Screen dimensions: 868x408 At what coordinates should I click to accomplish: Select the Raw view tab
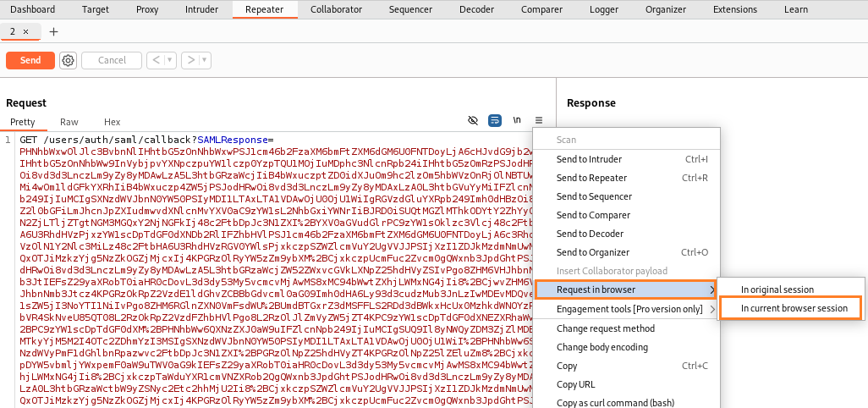(x=69, y=122)
